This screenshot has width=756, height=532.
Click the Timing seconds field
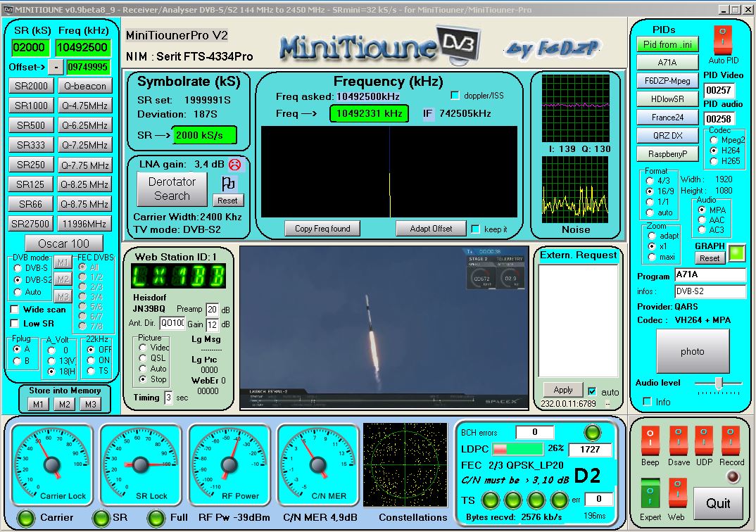(168, 398)
